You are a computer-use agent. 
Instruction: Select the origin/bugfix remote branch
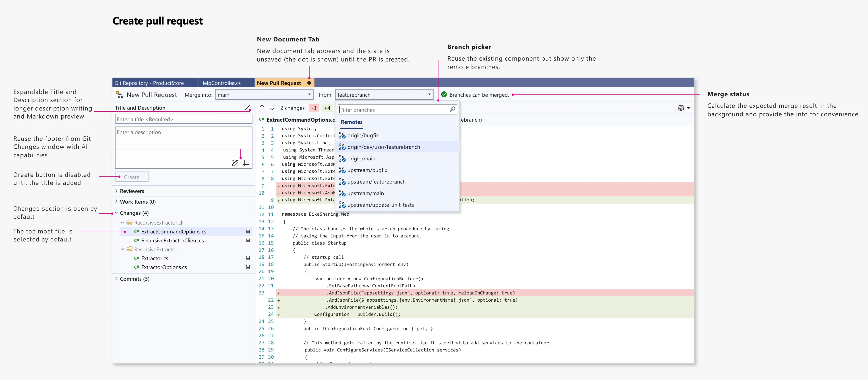click(363, 135)
